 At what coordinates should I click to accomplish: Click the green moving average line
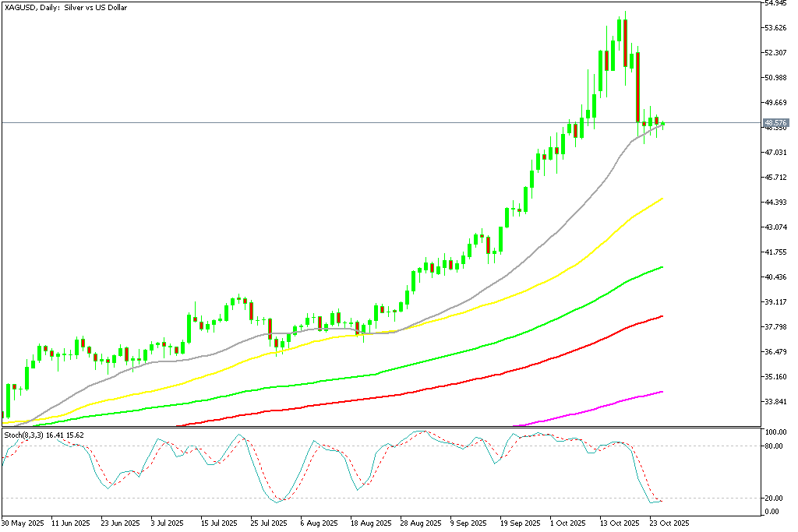click(x=546, y=325)
